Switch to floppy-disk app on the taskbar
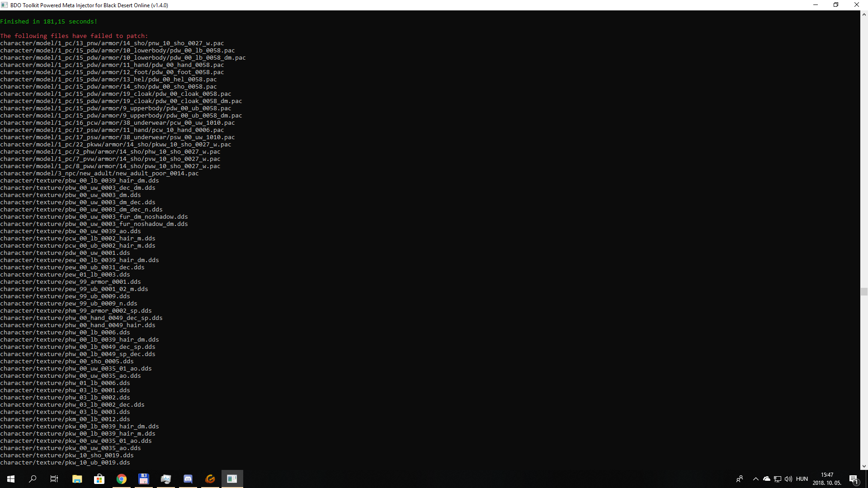 click(143, 479)
